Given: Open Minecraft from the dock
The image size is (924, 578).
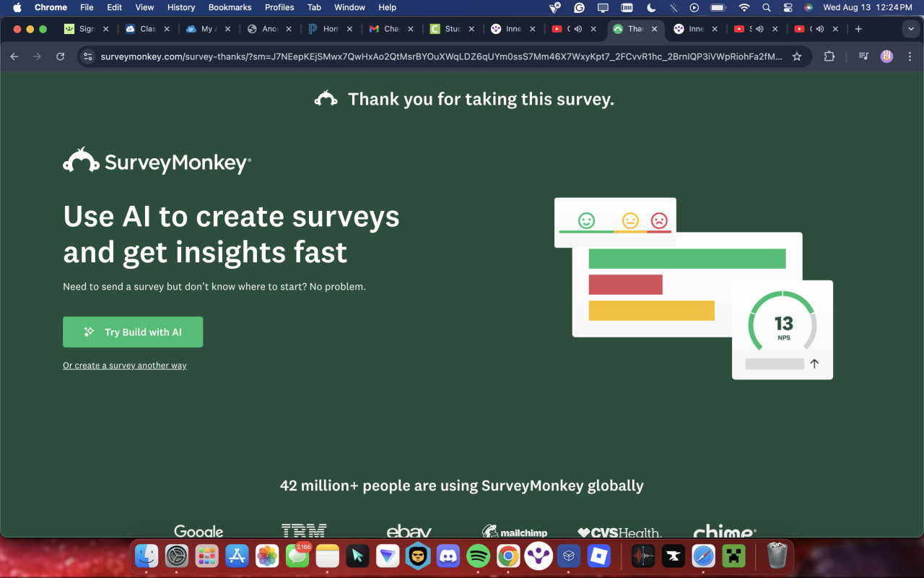Looking at the screenshot, I should tap(733, 556).
